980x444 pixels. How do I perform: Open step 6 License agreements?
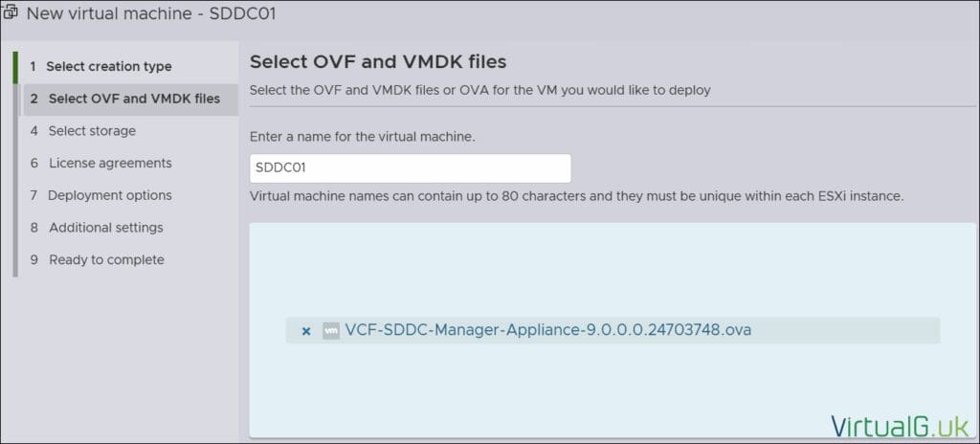point(110,163)
